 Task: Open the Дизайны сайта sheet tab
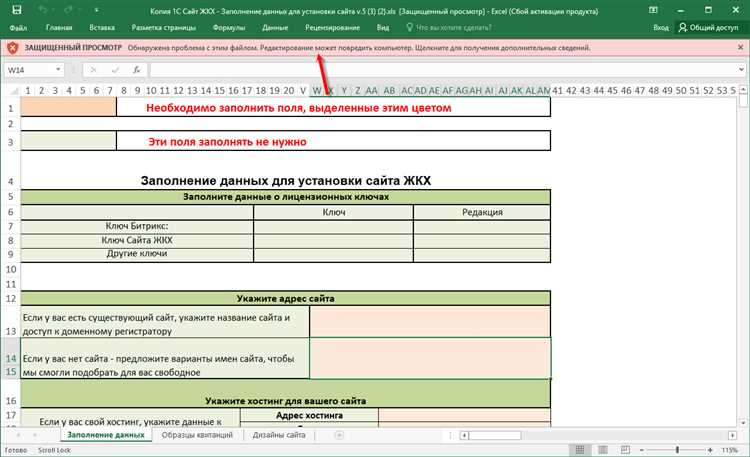(x=279, y=435)
